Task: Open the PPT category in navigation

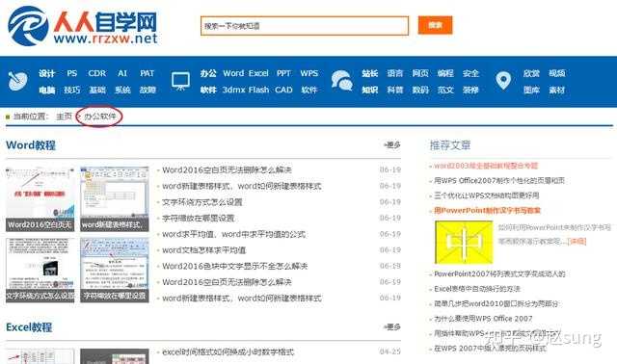Action: click(283, 73)
